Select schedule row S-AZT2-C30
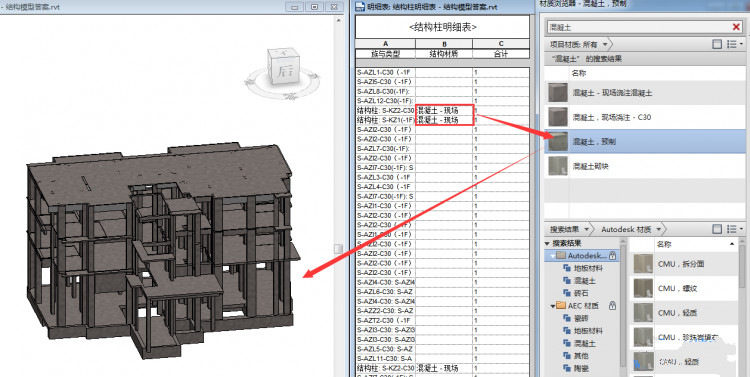The height and width of the screenshot is (377, 750). 442,321
